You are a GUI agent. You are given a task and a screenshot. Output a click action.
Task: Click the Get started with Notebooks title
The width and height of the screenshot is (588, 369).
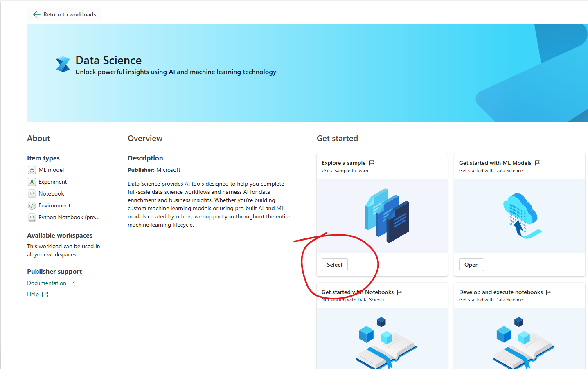coord(358,292)
